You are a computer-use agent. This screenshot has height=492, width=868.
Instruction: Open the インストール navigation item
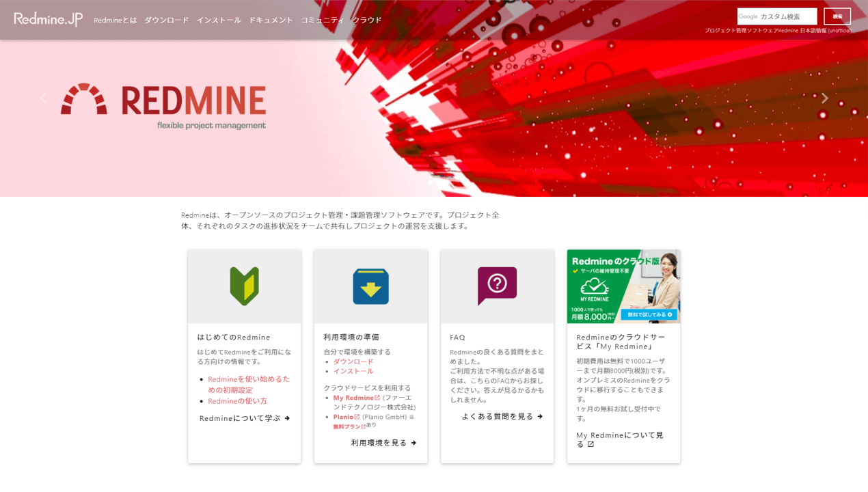click(219, 20)
